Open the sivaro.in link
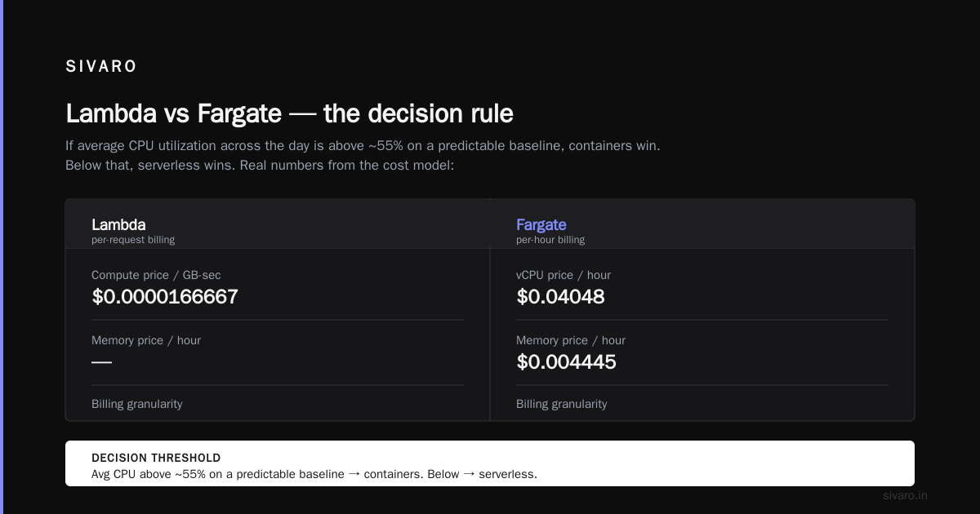 point(906,495)
